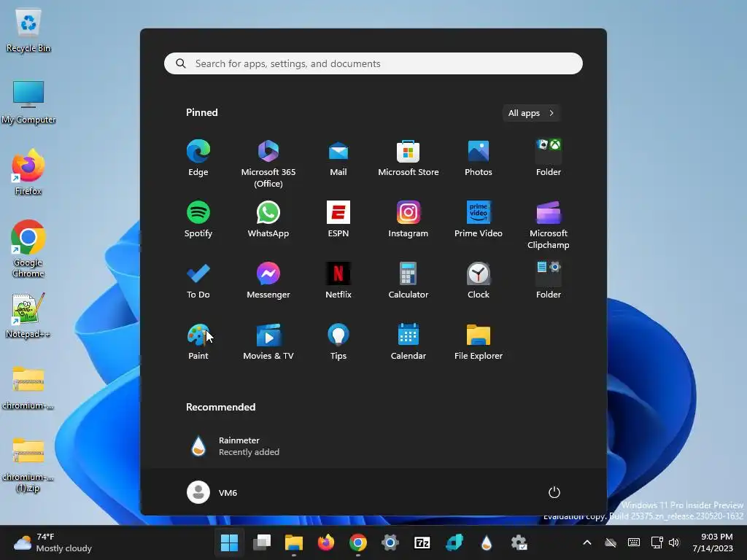
Task: Open the pinned folder with Settings gear
Action: [x=549, y=281]
